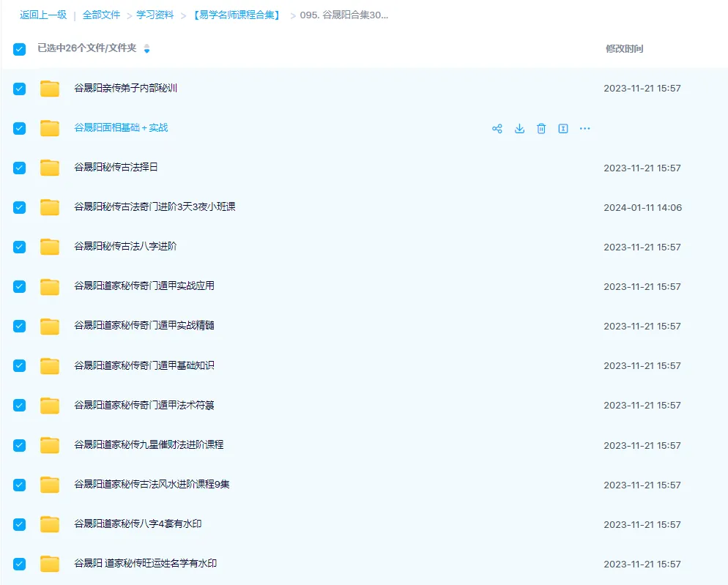Viewport: 728px width, 585px height.
Task: Click folder icon of 谷晟阳道家秘传八字4套有水印
Action: click(x=50, y=523)
